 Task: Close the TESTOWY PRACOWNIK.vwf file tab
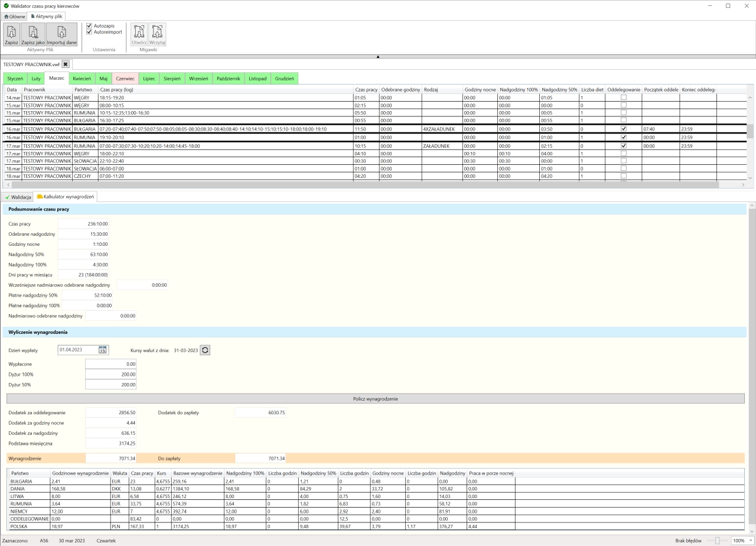65,63
